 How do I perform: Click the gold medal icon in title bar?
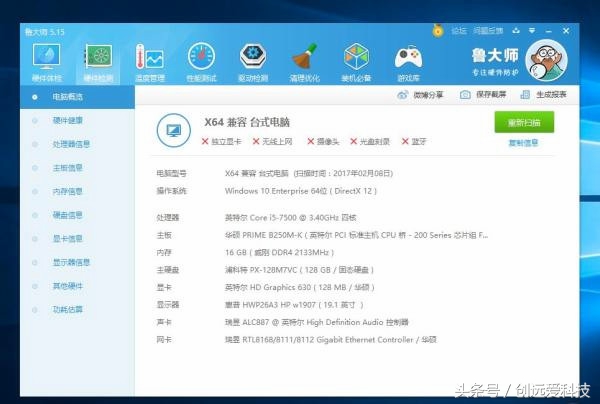click(438, 31)
